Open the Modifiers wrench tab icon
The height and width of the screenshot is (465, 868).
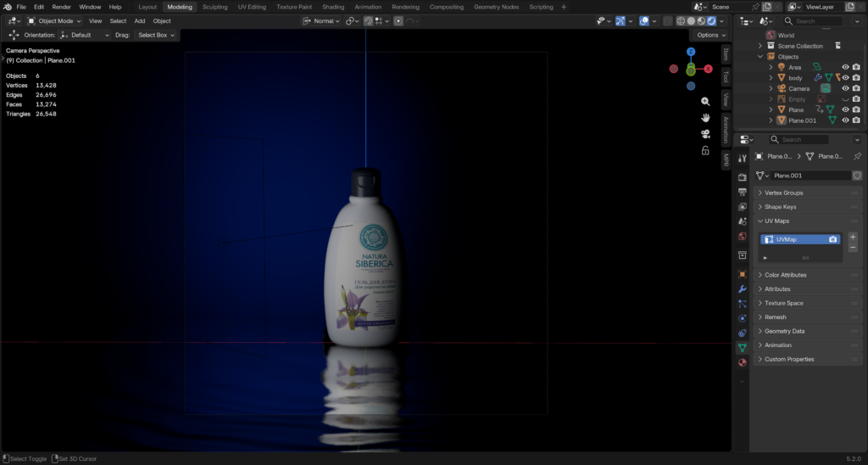[x=743, y=289]
